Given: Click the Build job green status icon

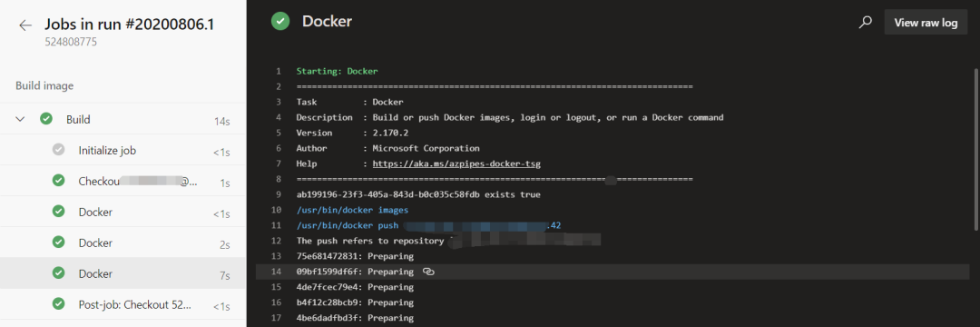Looking at the screenshot, I should point(45,119).
